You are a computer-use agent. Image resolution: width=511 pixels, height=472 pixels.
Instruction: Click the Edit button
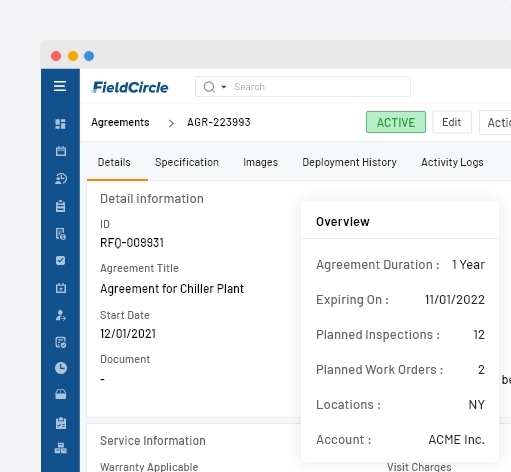coord(452,122)
